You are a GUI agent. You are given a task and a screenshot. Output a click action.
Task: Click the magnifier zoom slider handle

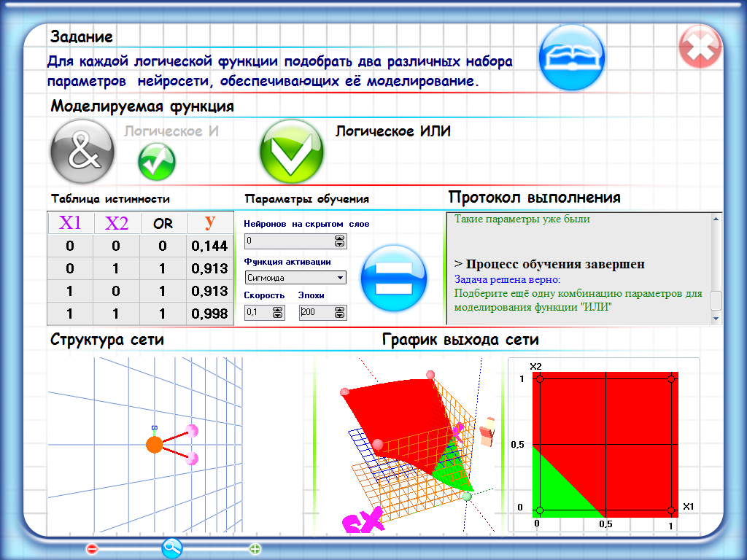tap(172, 547)
